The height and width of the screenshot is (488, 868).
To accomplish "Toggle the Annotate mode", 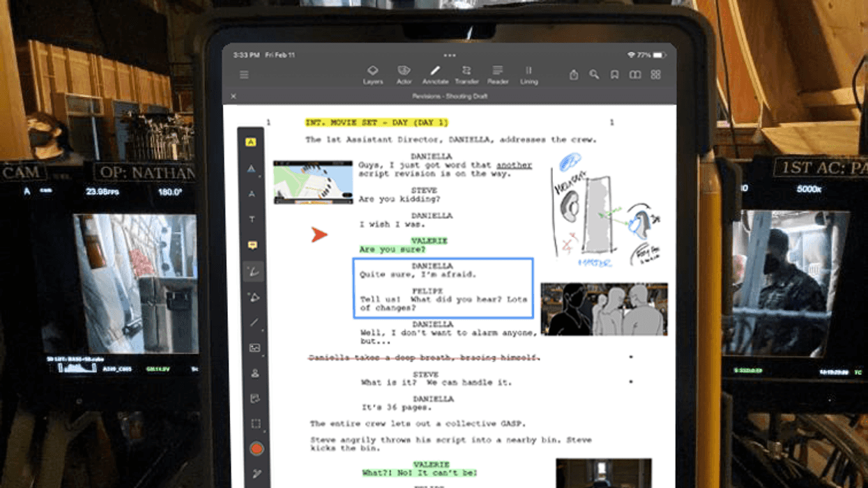I will point(435,75).
